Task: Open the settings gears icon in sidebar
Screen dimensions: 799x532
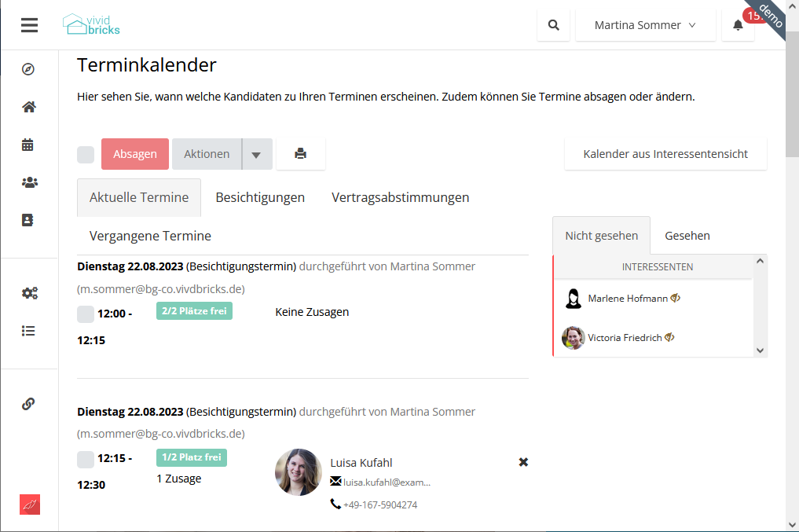Action: click(29, 293)
